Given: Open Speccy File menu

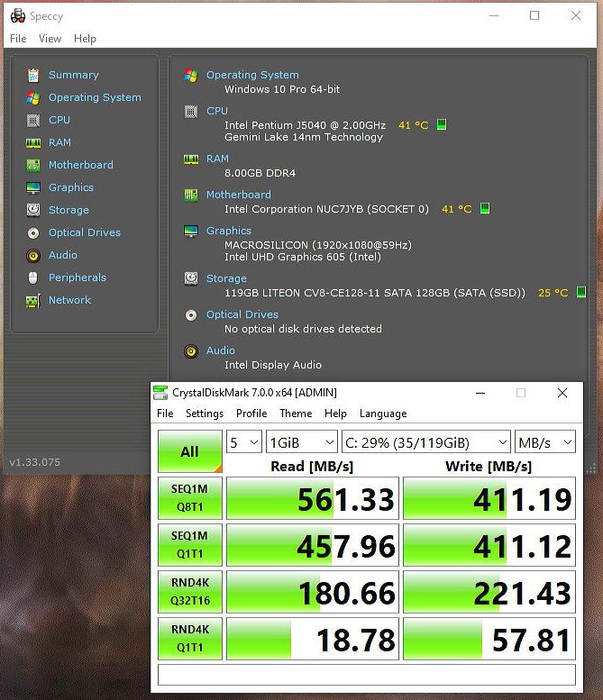Looking at the screenshot, I should click(18, 39).
